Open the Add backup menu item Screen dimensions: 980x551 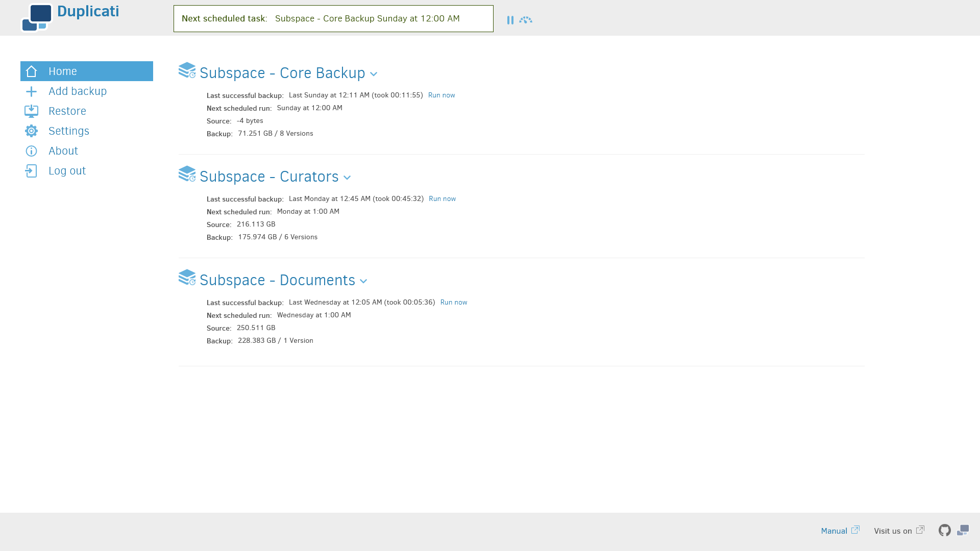tap(87, 91)
